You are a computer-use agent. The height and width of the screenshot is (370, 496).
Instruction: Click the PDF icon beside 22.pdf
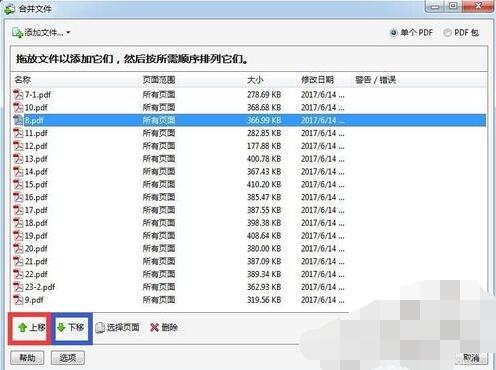point(18,274)
